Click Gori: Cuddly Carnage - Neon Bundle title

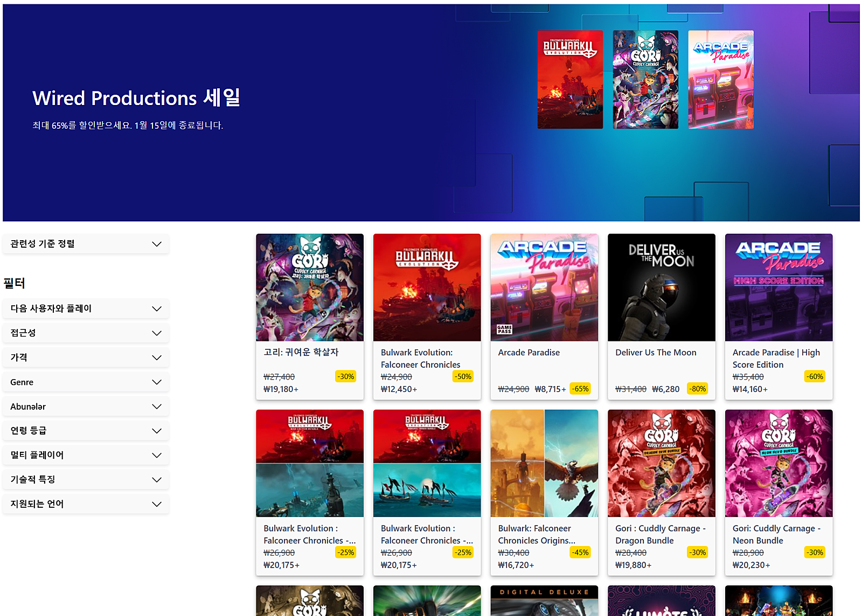(x=776, y=535)
